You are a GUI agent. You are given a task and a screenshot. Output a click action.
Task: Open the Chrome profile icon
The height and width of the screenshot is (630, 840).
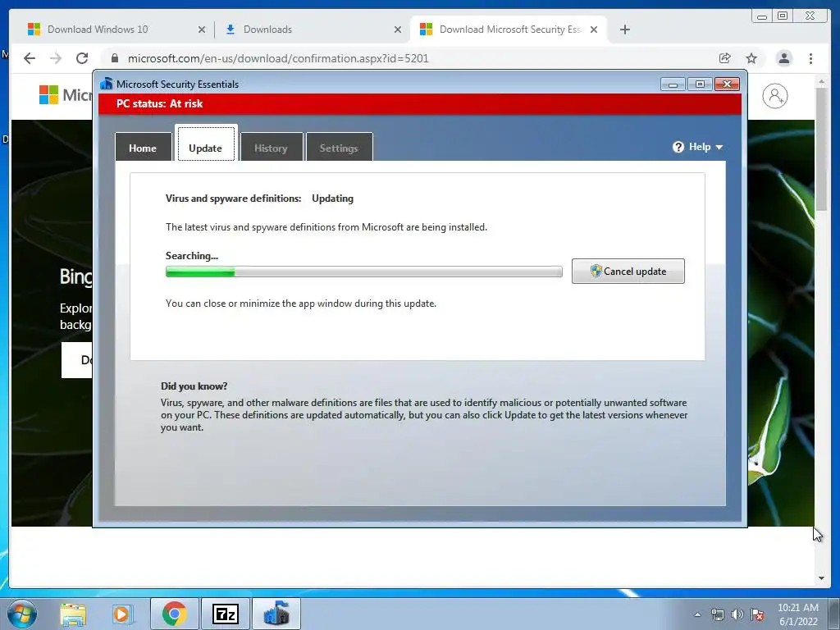tap(783, 58)
